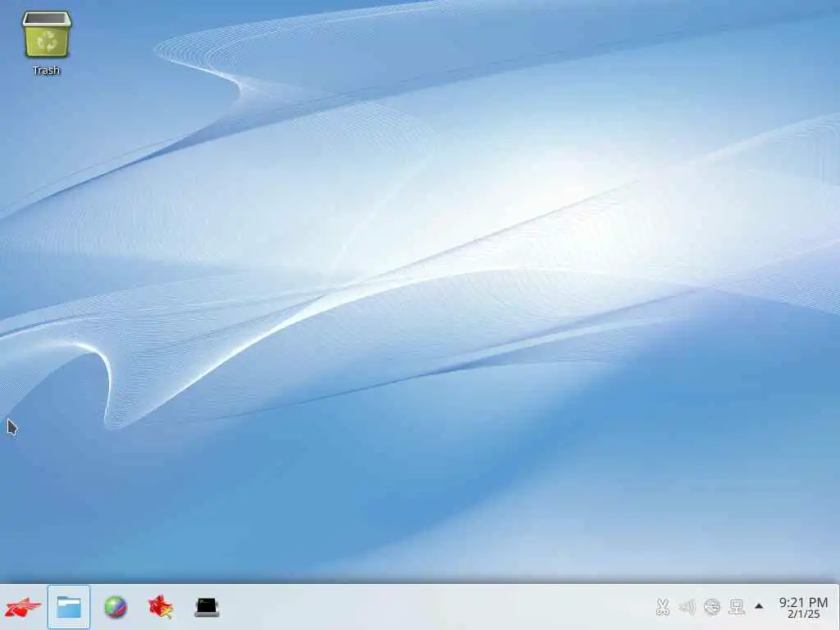The height and width of the screenshot is (630, 840).
Task: Click the computer network connection tray icon
Action: (x=737, y=607)
